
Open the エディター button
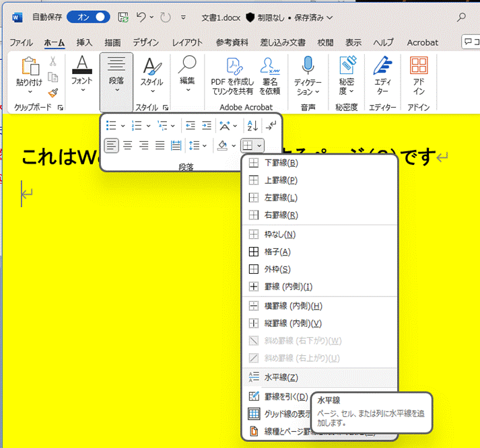[382, 75]
